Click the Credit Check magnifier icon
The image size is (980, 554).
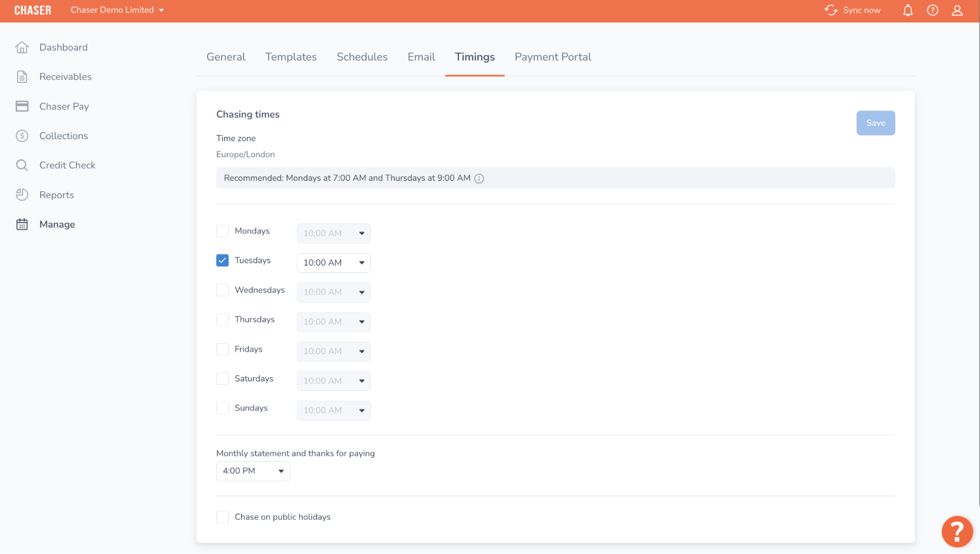coord(22,165)
